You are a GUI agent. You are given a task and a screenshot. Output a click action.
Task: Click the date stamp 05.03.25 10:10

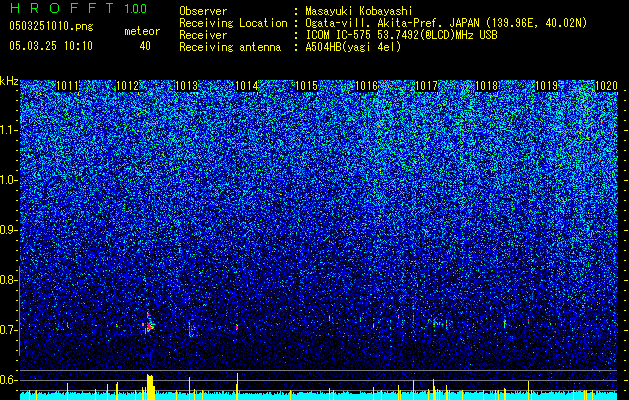tap(51, 46)
